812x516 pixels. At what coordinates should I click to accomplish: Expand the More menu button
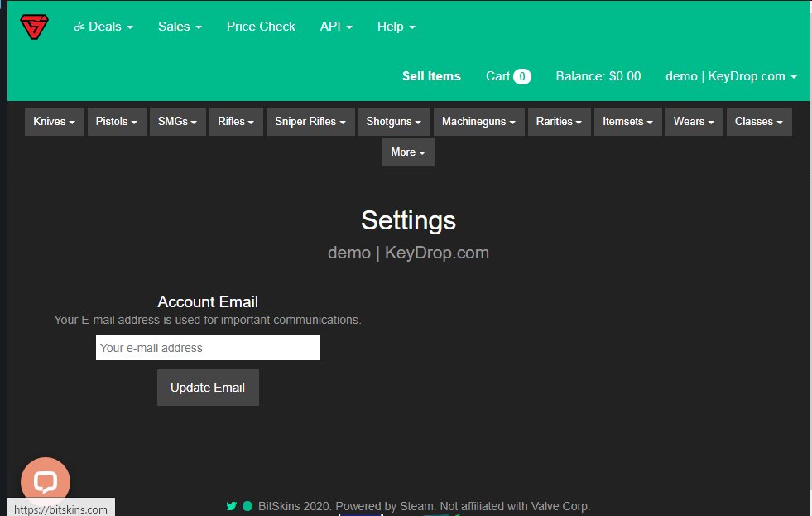408,152
